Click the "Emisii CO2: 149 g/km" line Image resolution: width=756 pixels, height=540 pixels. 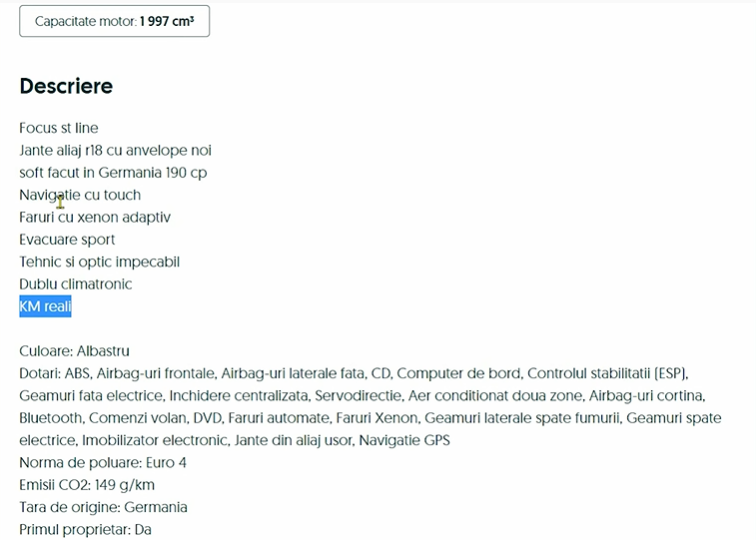tap(87, 485)
